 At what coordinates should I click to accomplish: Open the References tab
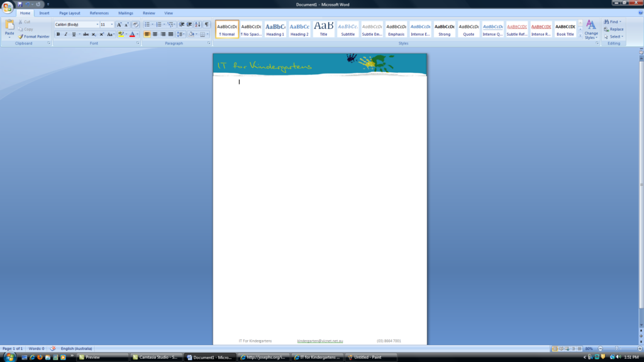[x=99, y=13]
